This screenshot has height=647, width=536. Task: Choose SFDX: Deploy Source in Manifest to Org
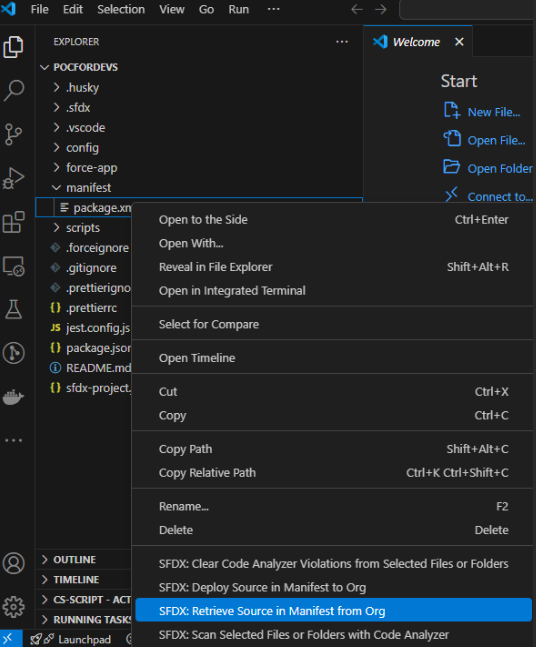333,588
